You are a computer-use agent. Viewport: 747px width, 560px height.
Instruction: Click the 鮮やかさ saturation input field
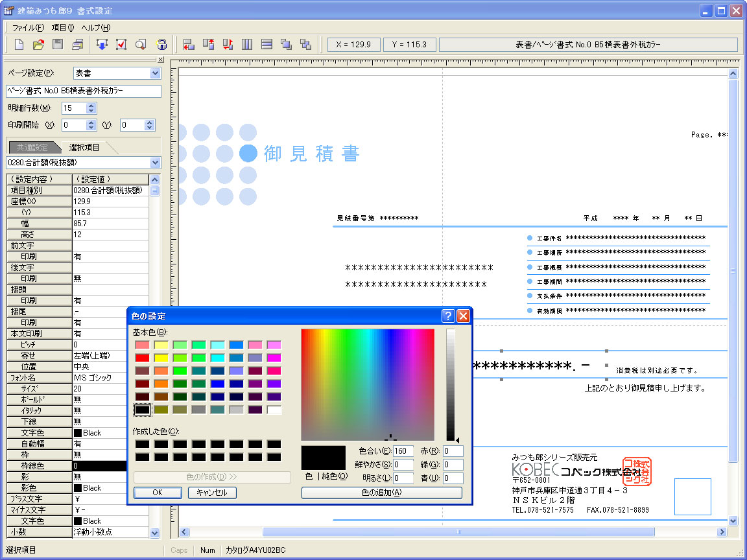pos(403,464)
